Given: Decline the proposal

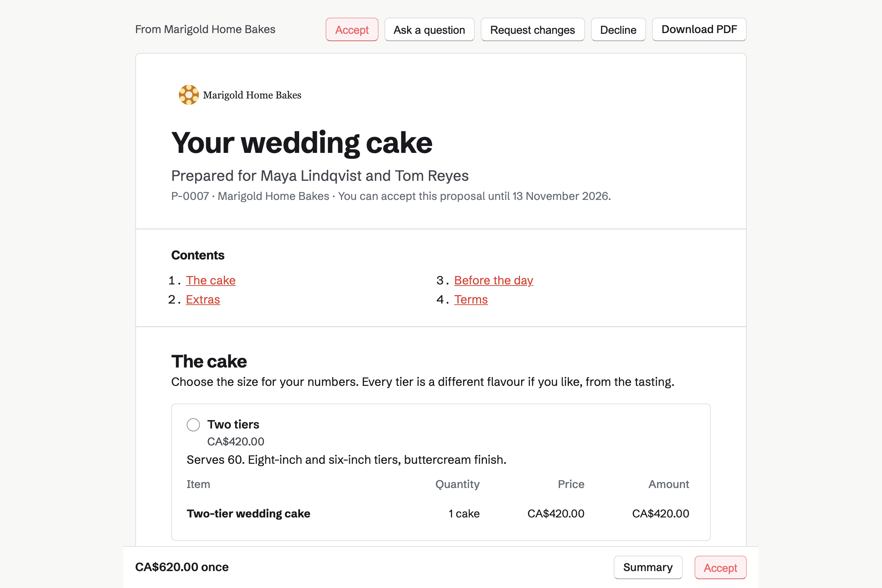Looking at the screenshot, I should pos(618,30).
